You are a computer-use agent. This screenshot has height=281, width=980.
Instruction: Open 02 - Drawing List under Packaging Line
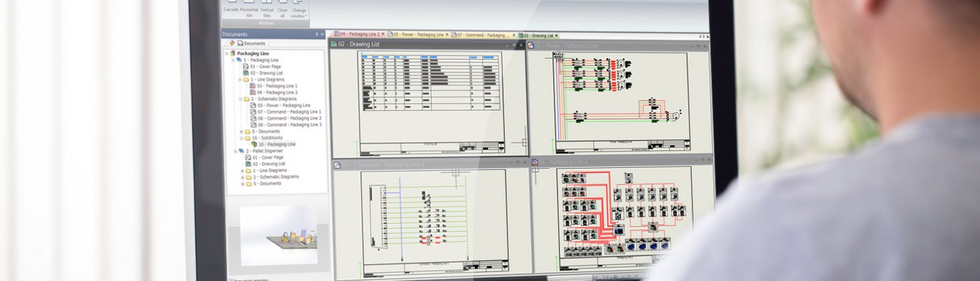tap(262, 73)
